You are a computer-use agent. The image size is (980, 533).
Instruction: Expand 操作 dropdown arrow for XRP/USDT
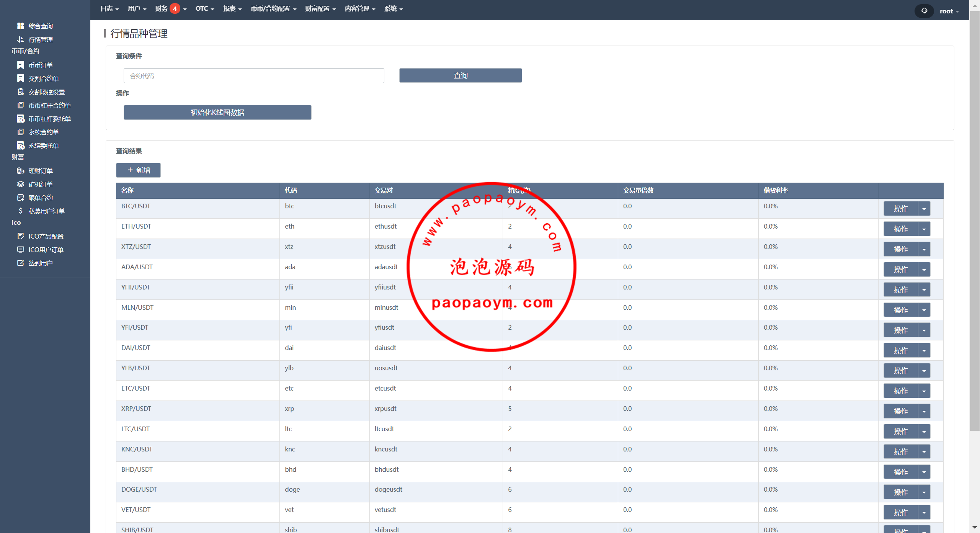(924, 411)
